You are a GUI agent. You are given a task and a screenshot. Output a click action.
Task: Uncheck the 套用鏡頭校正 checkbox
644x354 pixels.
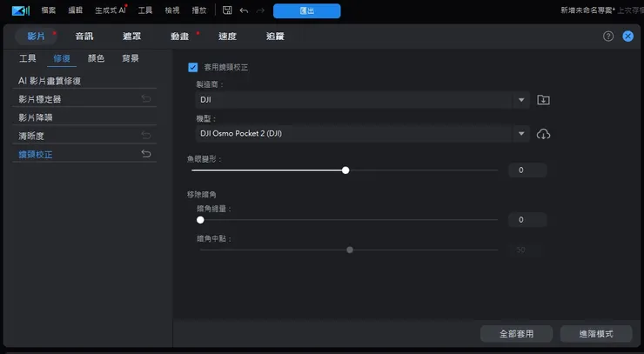pos(192,67)
